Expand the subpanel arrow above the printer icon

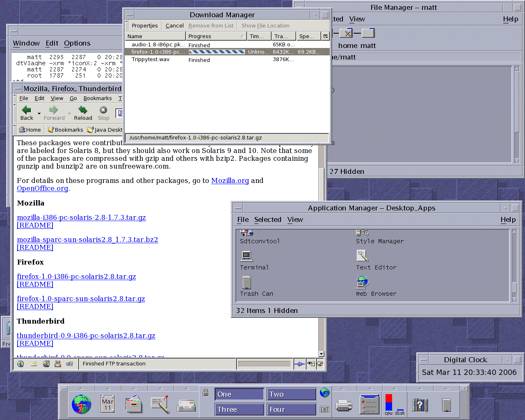coord(344,388)
